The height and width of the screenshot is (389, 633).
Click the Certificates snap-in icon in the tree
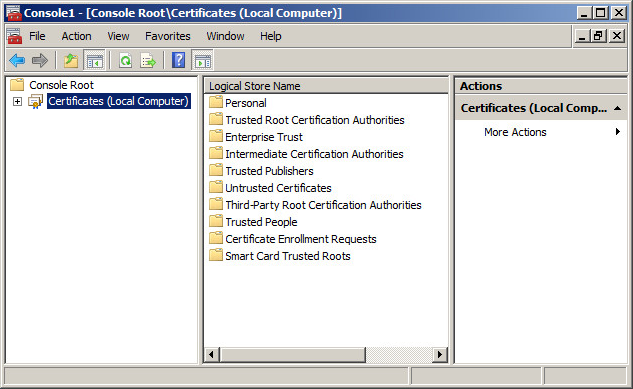click(x=36, y=101)
